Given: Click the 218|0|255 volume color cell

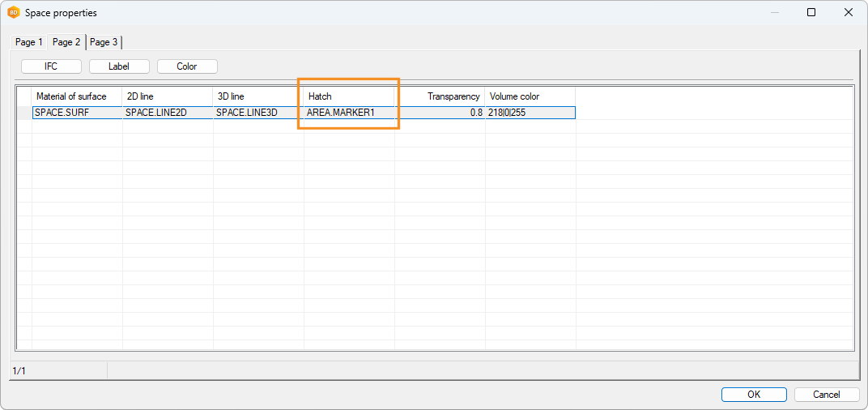Looking at the screenshot, I should [x=530, y=113].
